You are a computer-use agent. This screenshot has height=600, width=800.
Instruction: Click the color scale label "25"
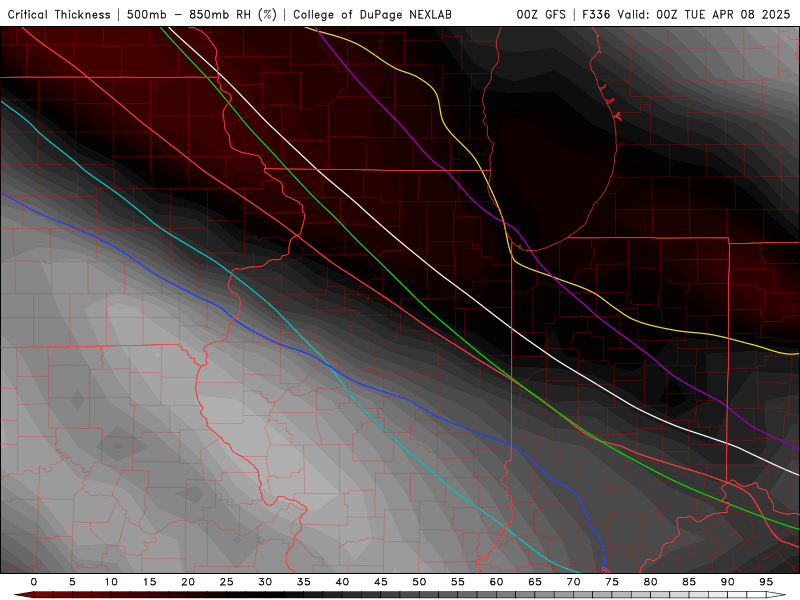coord(227,582)
